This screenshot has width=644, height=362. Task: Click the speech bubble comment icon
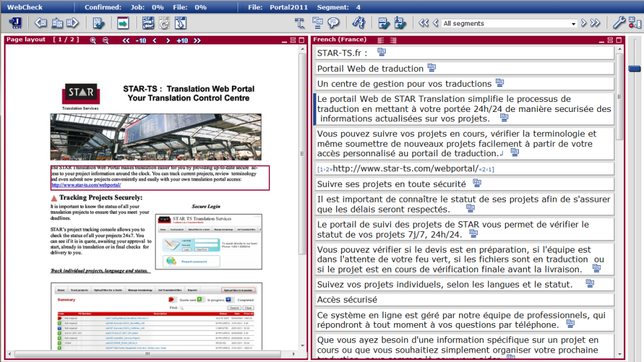(x=333, y=23)
